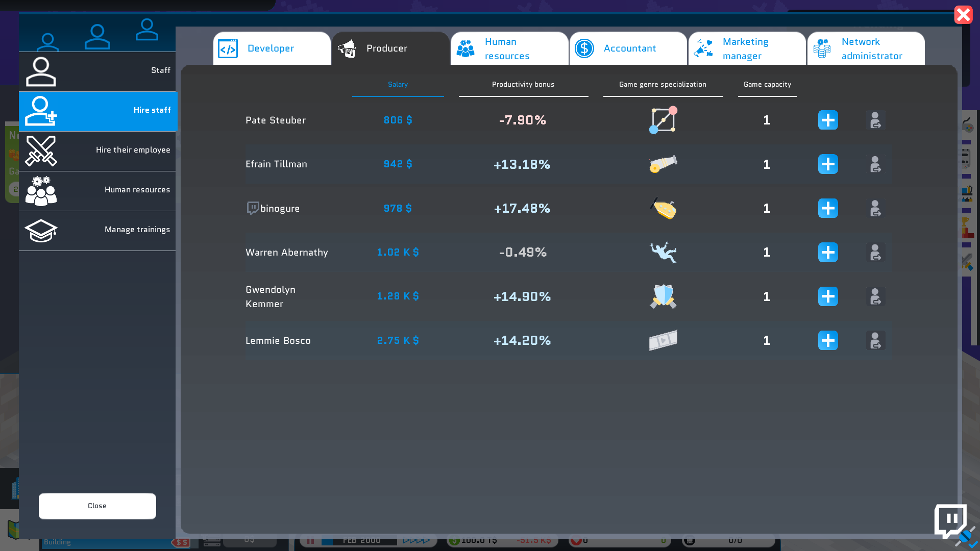980x551 pixels.
Task: Click person-arrow icon in Gwendolyn Kemmer row
Action: click(x=875, y=297)
